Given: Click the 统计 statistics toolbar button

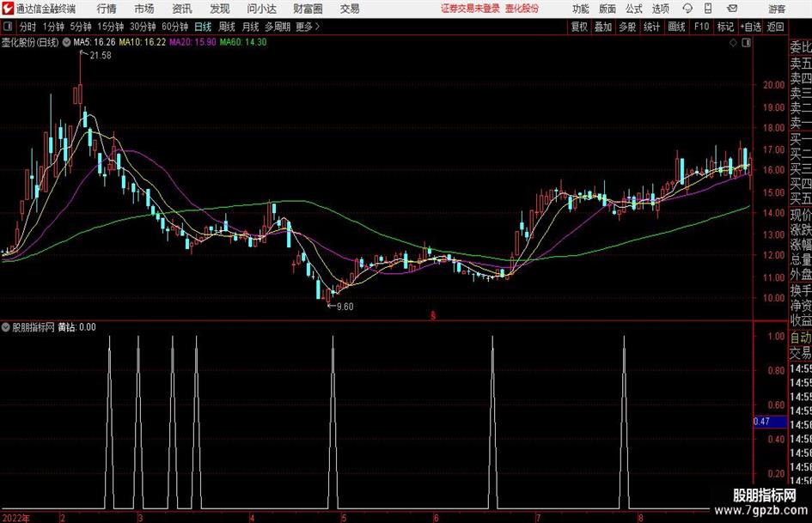Looking at the screenshot, I should click(651, 27).
